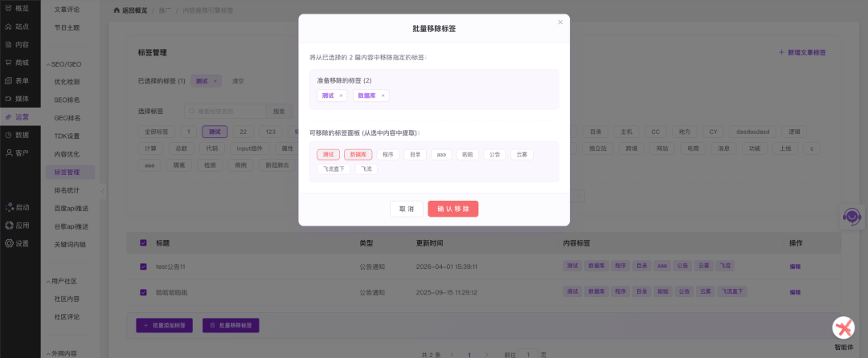Select 飞流 tag in 可移除的标签面板
This screenshot has width=868, height=358.
point(366,169)
